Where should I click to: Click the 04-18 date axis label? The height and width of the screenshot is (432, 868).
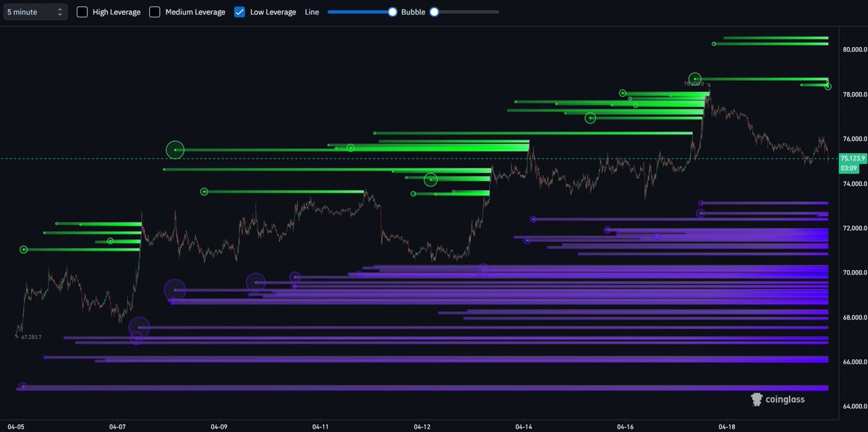(x=728, y=427)
